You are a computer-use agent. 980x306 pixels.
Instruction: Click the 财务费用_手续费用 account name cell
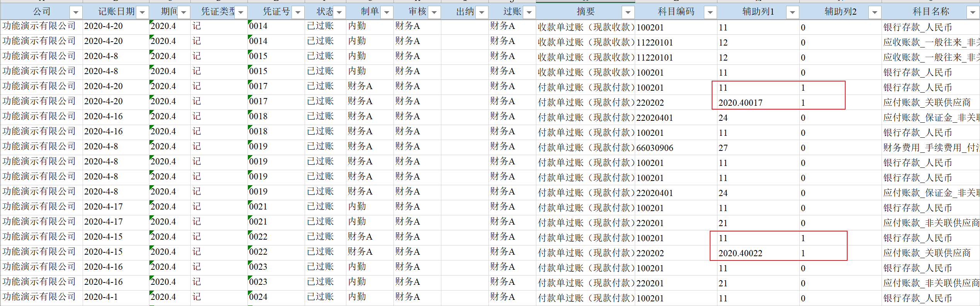pos(931,148)
